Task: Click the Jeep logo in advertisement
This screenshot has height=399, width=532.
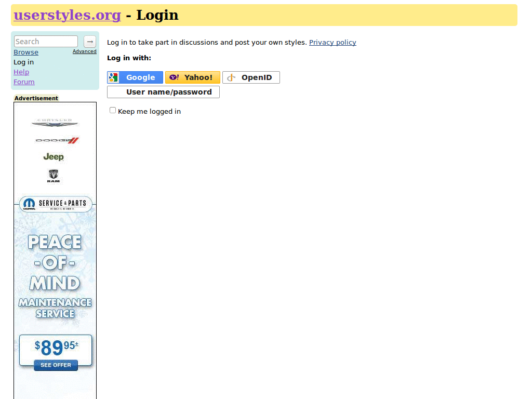Action: pos(54,157)
